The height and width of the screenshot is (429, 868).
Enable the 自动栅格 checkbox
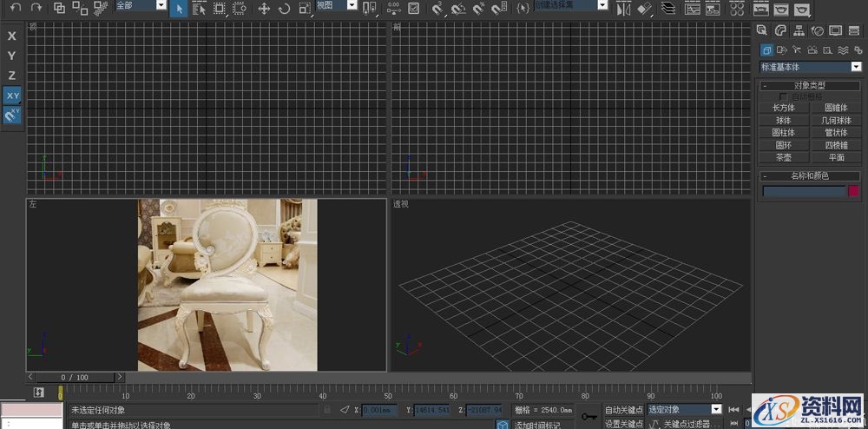tap(783, 96)
